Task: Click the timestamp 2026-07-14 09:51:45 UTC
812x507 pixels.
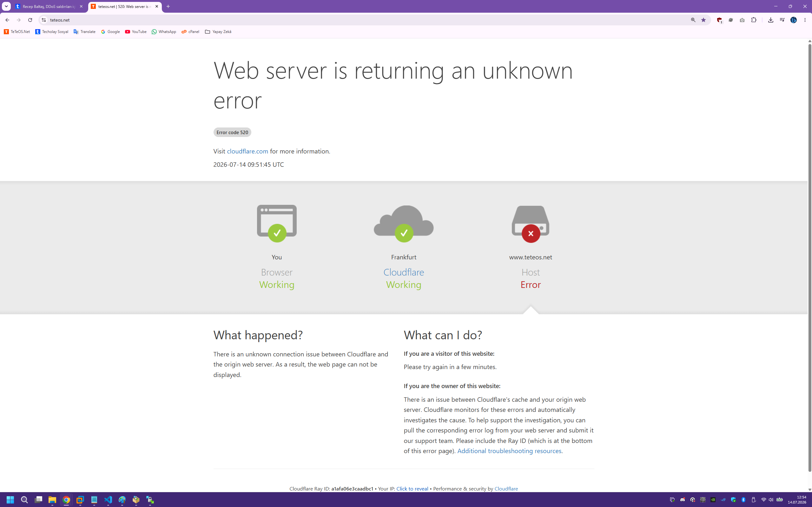Action: (249, 165)
